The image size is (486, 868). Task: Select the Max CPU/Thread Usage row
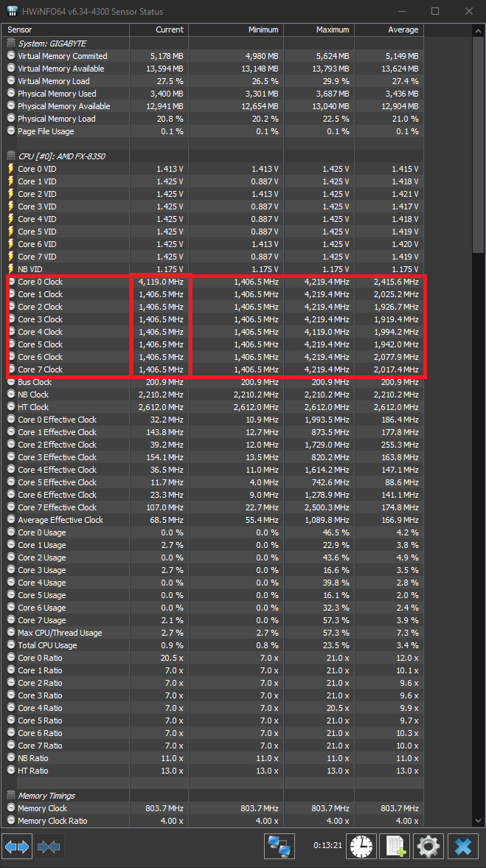click(x=214, y=633)
